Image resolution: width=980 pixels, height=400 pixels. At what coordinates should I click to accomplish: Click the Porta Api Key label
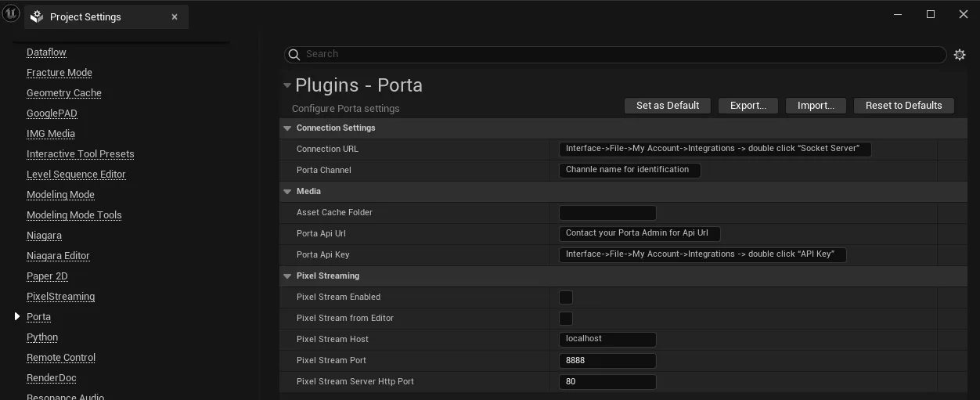[323, 254]
